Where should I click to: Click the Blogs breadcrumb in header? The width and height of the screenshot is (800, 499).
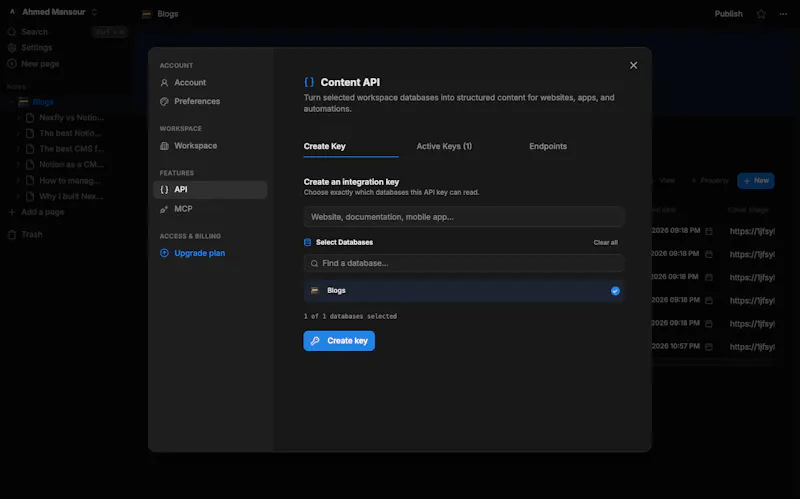[167, 14]
